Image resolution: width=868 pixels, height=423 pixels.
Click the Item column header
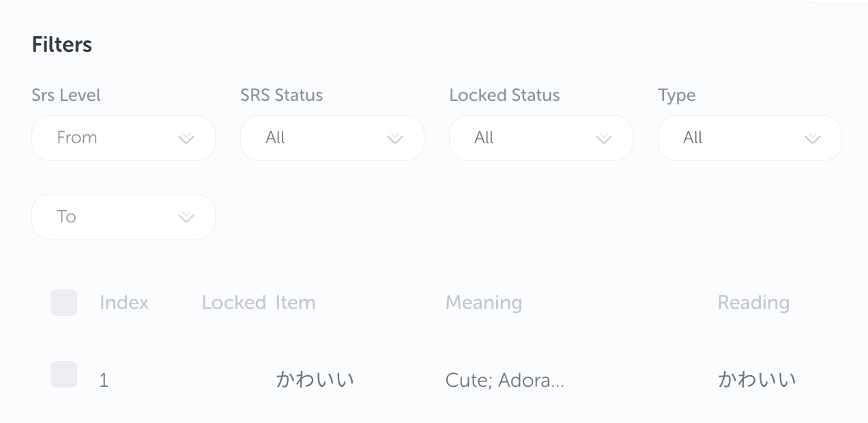[x=295, y=303]
